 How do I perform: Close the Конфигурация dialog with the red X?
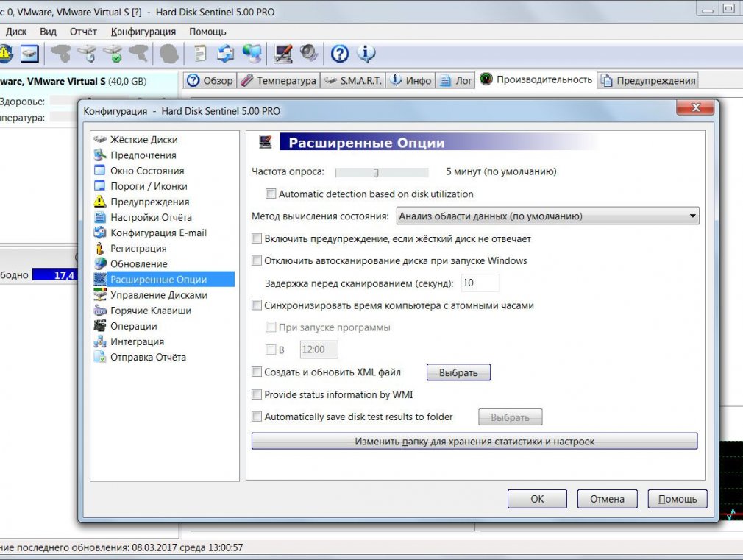[x=695, y=107]
